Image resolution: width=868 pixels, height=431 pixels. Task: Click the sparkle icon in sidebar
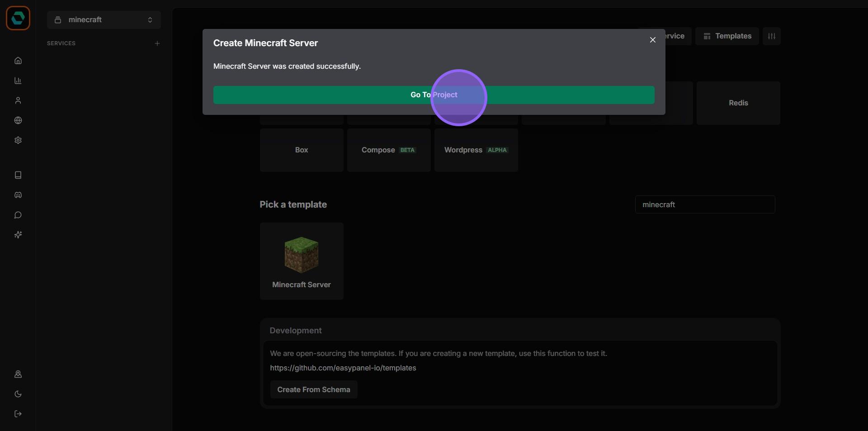pyautogui.click(x=18, y=235)
